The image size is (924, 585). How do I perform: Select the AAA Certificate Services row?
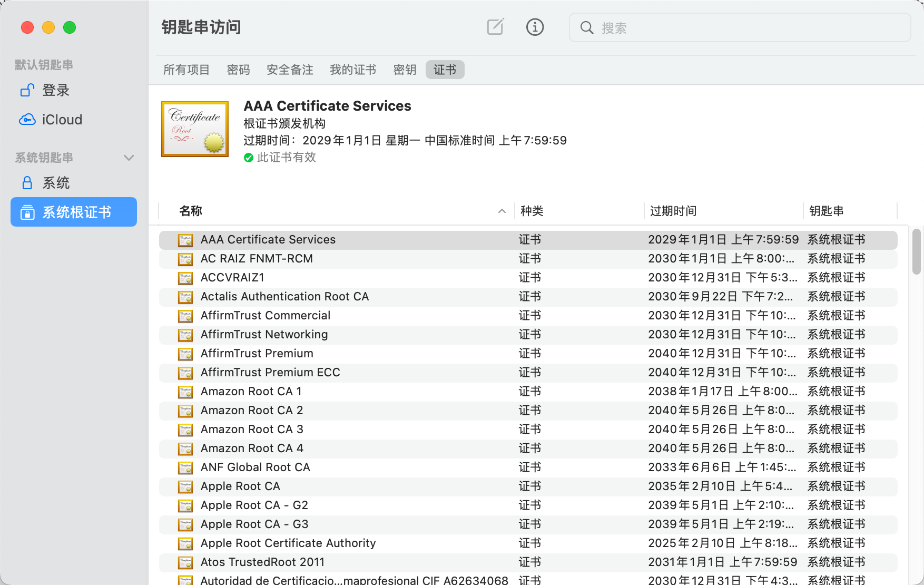pos(528,240)
